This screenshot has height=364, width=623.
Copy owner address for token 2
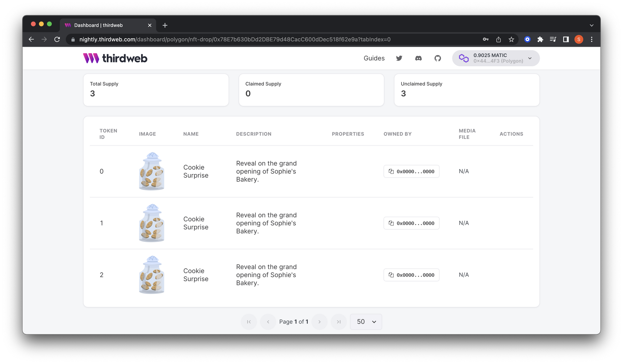point(411,275)
